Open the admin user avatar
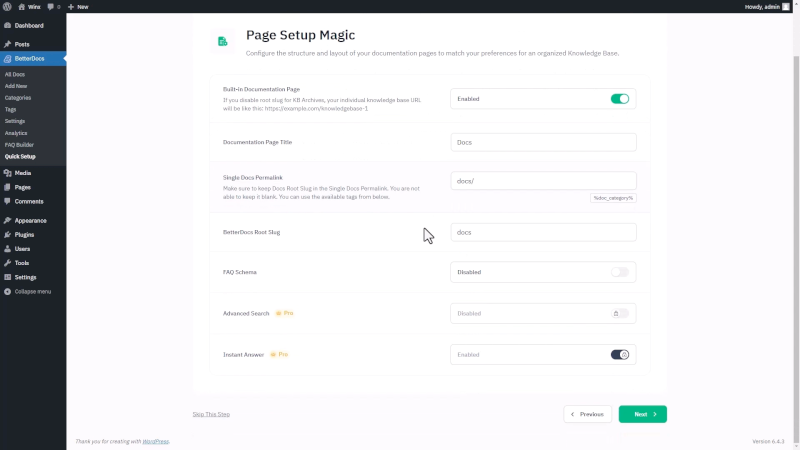Image resolution: width=800 pixels, height=450 pixels. (x=786, y=7)
